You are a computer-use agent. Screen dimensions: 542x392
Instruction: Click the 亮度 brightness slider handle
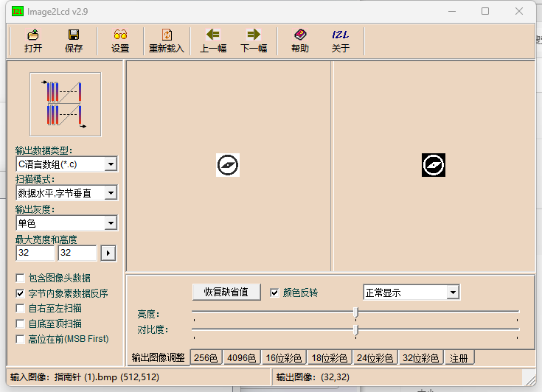(355, 312)
